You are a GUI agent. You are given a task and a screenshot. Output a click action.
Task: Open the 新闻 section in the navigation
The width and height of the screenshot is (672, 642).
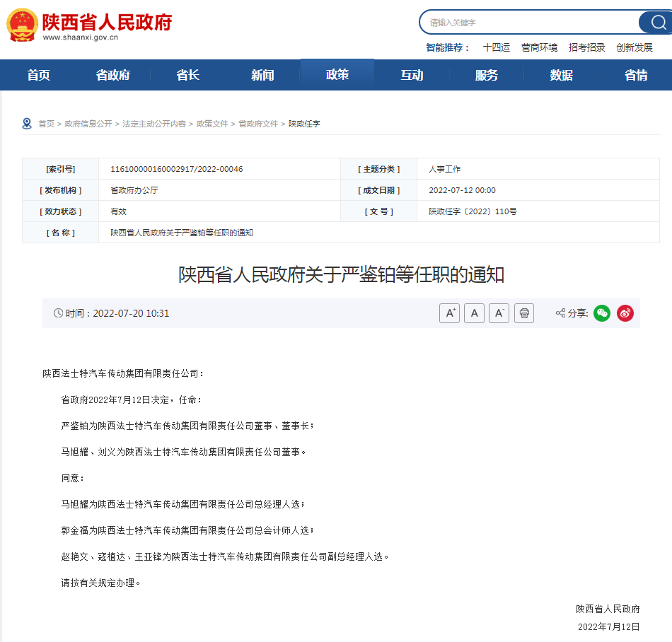pyautogui.click(x=262, y=74)
